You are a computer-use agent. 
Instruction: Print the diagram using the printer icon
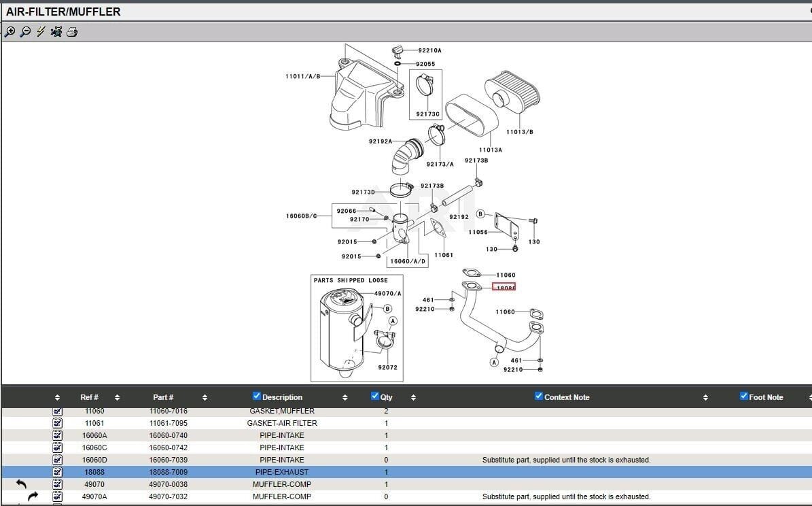72,31
